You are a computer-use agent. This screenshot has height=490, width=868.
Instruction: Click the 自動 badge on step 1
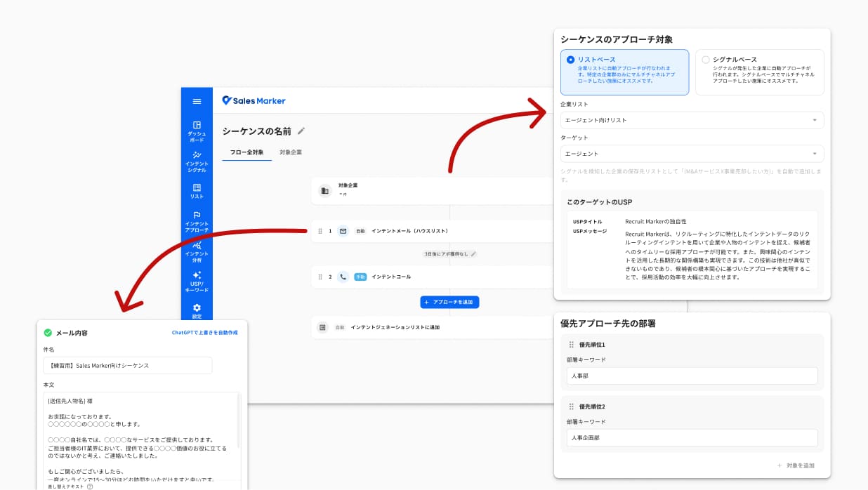tap(361, 231)
